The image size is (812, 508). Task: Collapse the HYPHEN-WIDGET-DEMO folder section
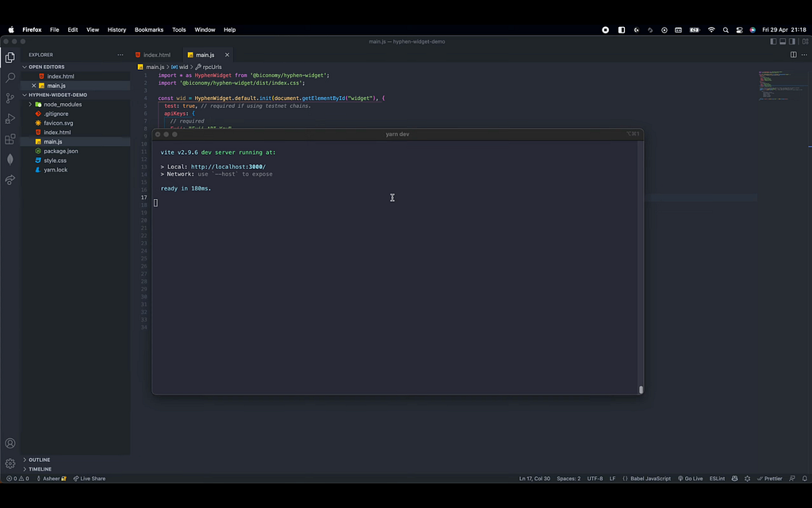pos(75,95)
